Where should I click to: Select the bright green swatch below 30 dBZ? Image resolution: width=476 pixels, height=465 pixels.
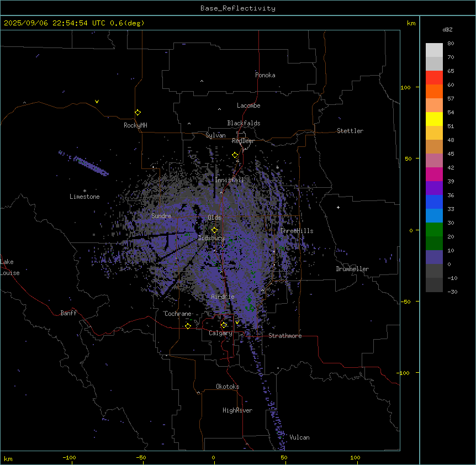coord(434,230)
